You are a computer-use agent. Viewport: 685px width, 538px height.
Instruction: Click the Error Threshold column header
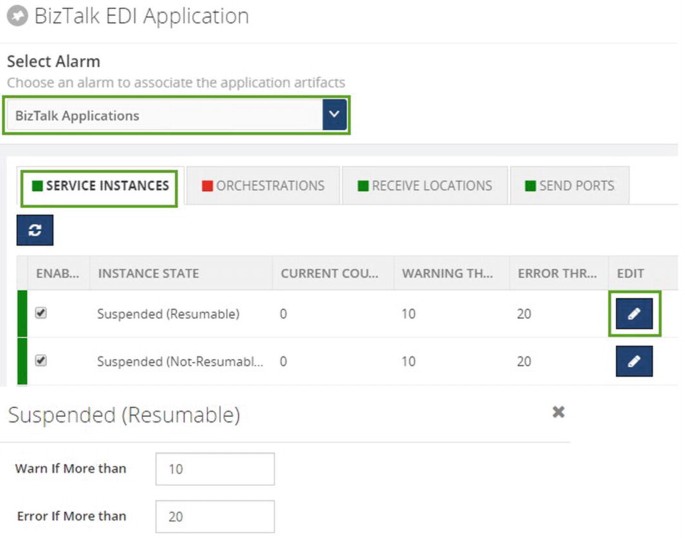click(559, 273)
